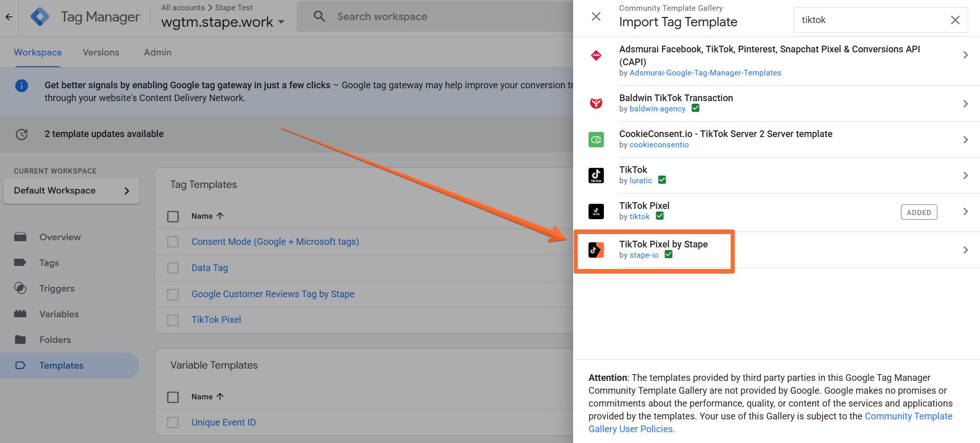Expand the Default Workspace selector

71,191
